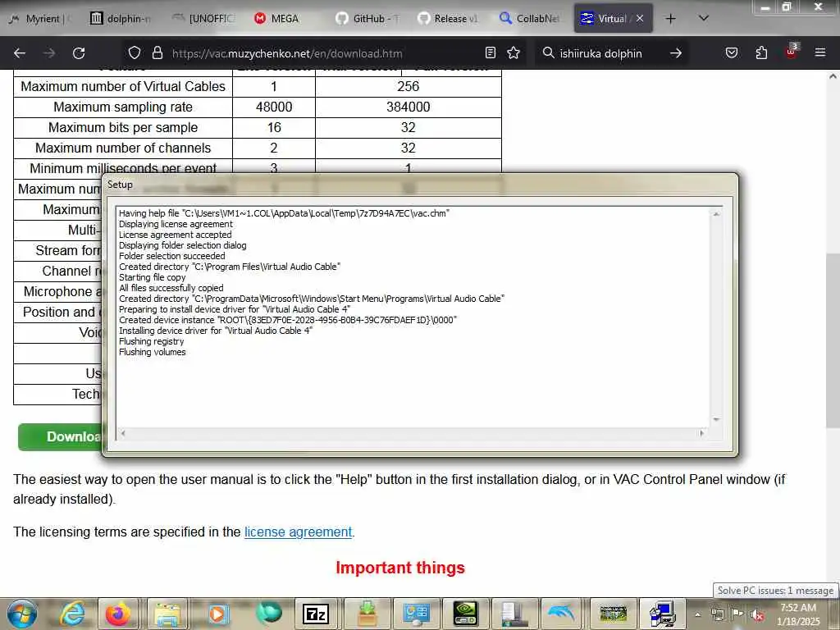Click the 'Important things' heading
The image size is (840, 630).
pos(400,568)
